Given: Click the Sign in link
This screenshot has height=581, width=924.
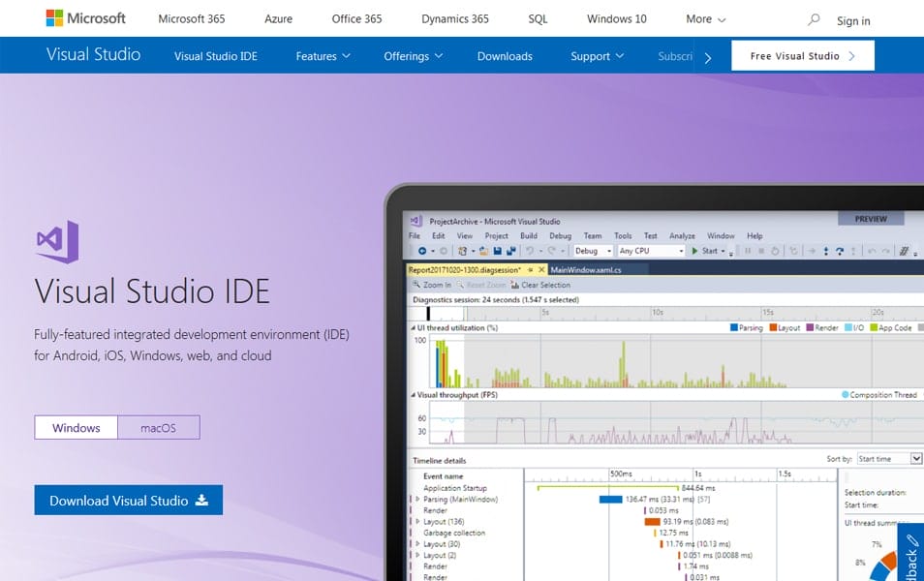Looking at the screenshot, I should pyautogui.click(x=853, y=20).
